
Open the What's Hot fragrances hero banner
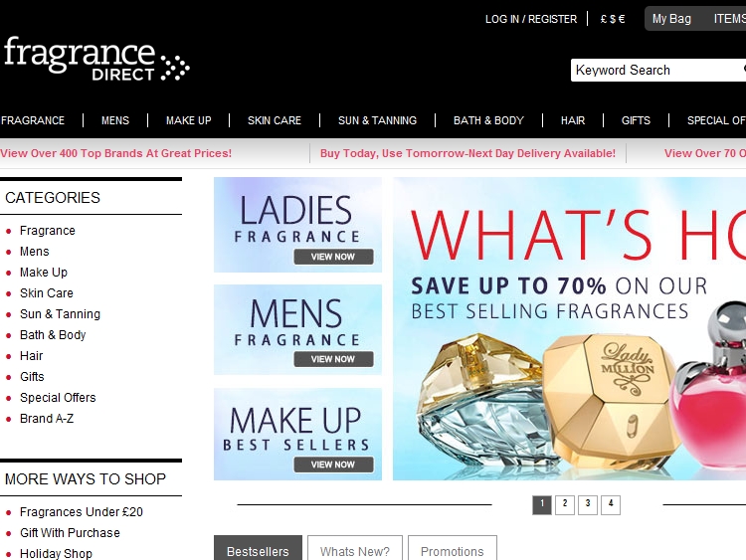[x=570, y=329]
